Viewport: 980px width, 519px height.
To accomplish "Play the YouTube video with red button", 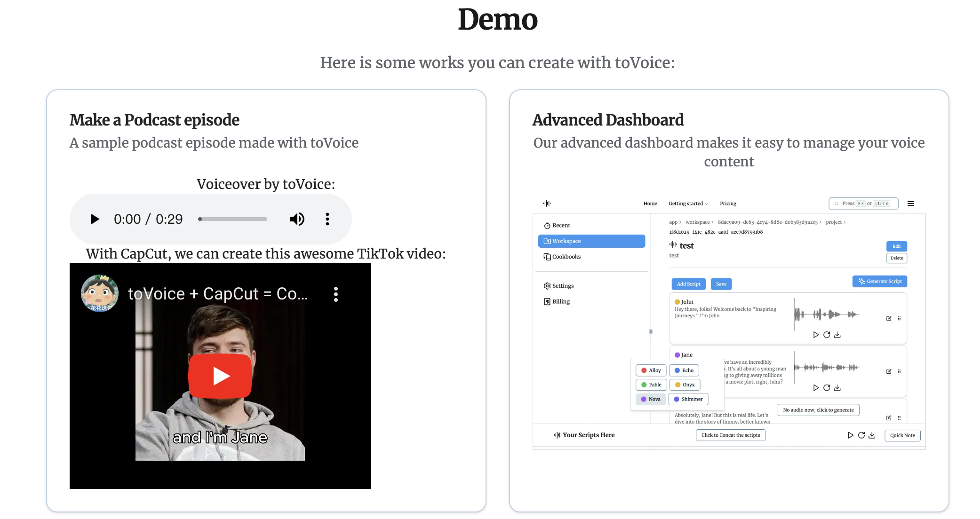I will coord(220,376).
